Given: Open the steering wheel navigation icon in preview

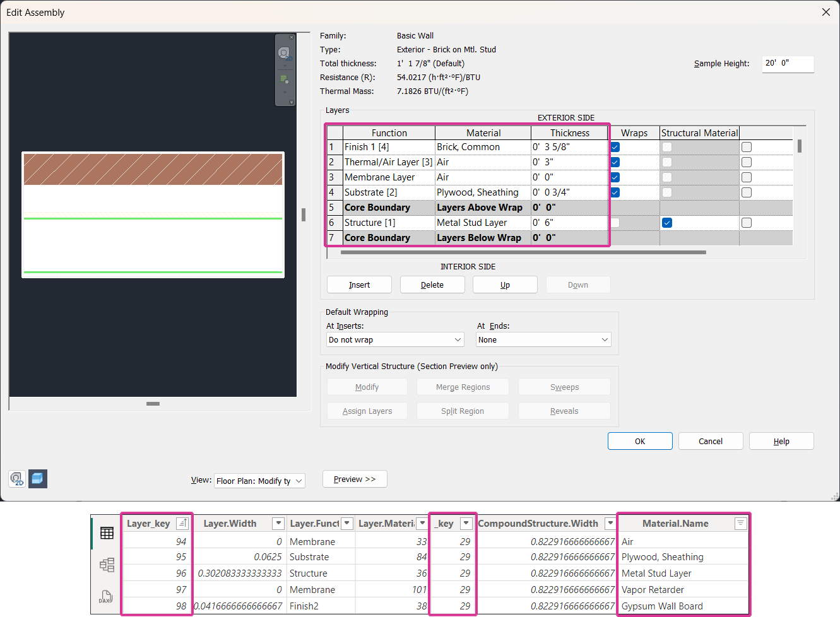Looking at the screenshot, I should (x=284, y=53).
